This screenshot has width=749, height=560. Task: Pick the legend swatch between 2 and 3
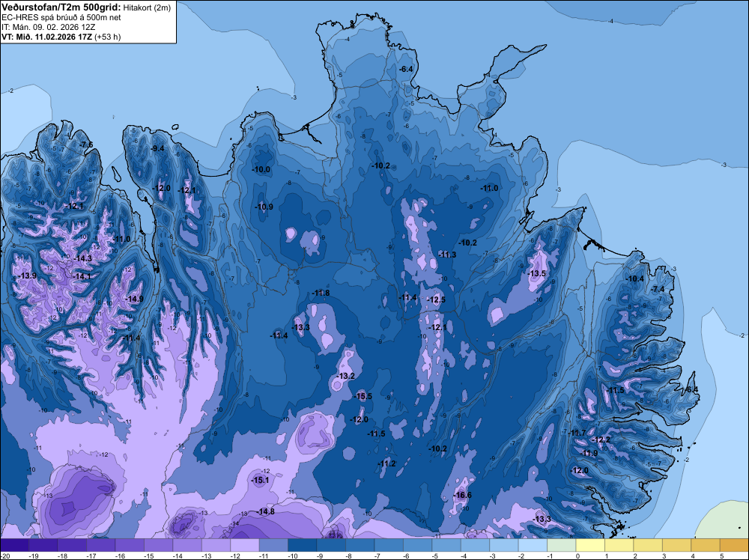pos(648,545)
